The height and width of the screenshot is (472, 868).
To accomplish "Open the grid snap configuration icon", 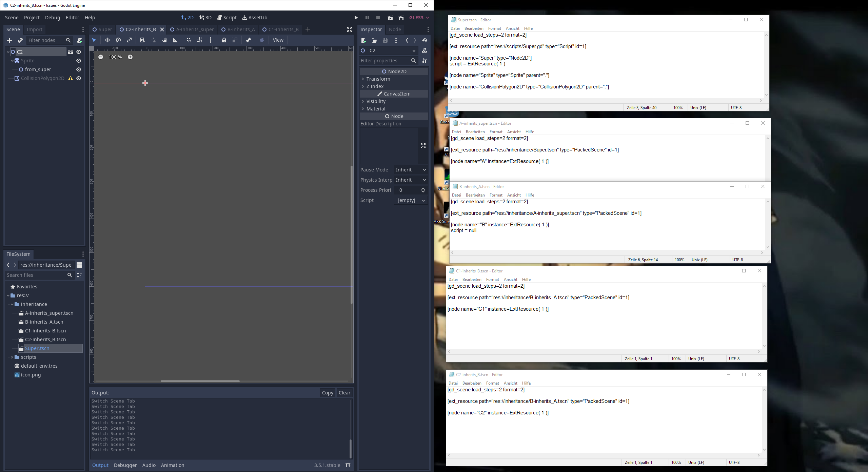I will coord(199,40).
